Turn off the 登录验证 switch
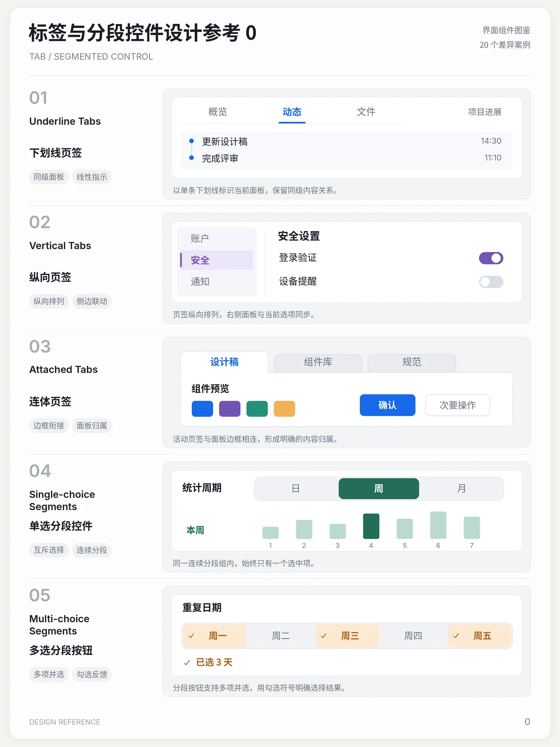The height and width of the screenshot is (747, 560). pos(491,258)
